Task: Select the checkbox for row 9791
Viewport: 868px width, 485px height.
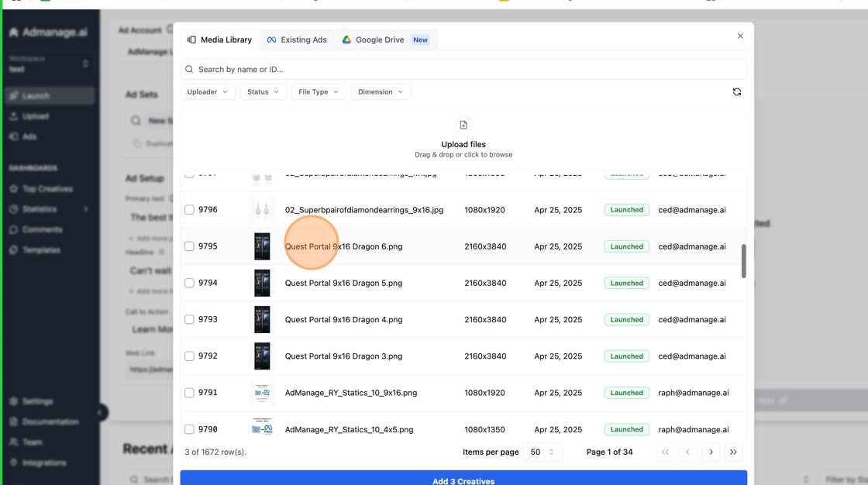Action: (x=189, y=393)
